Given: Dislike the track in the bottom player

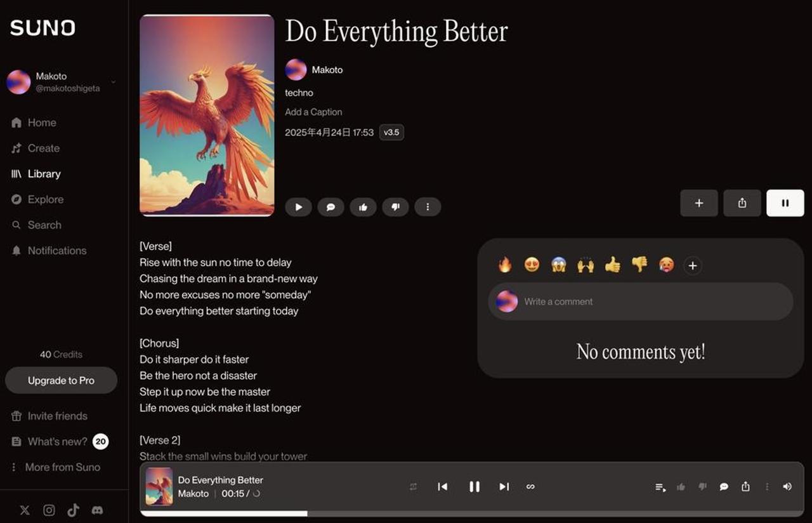Looking at the screenshot, I should coord(702,486).
